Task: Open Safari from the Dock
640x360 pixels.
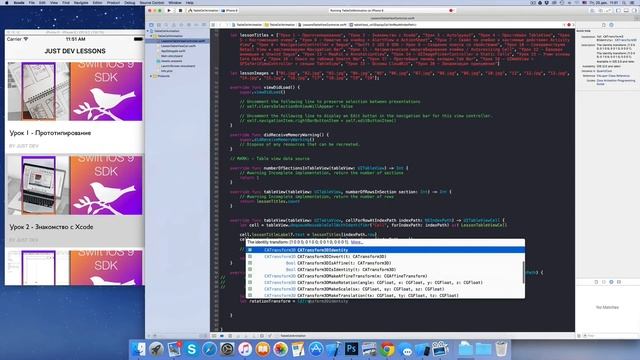Action: pos(209,349)
